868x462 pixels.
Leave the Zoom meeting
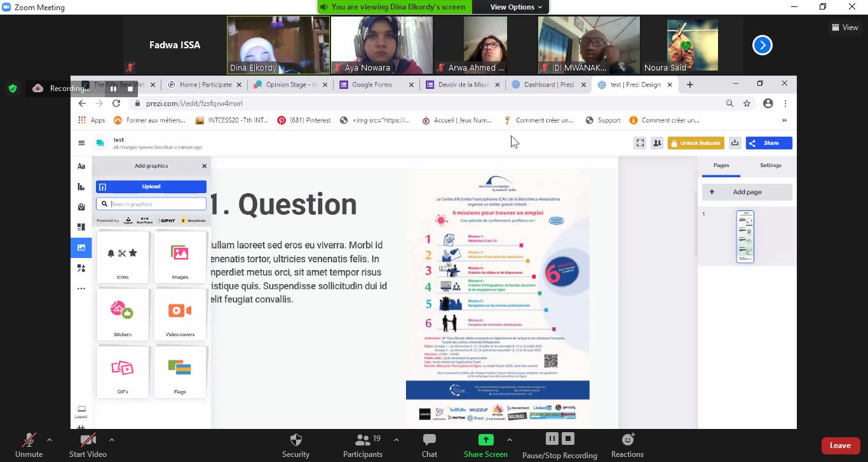click(x=840, y=445)
